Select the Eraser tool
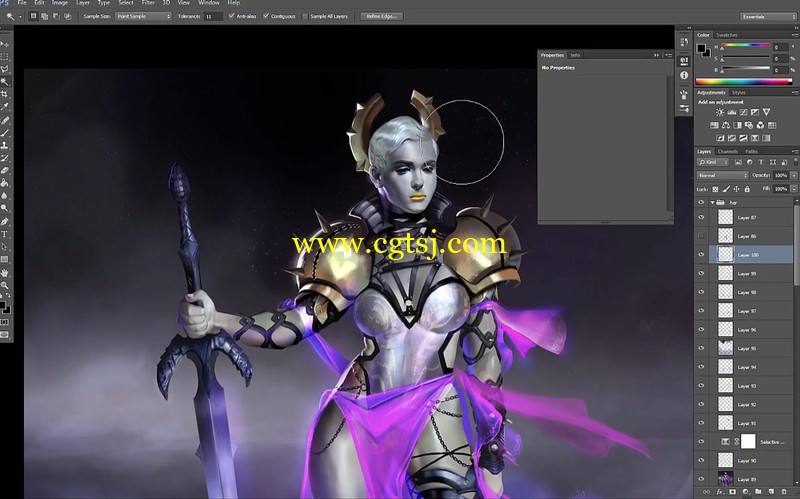 pos(5,170)
